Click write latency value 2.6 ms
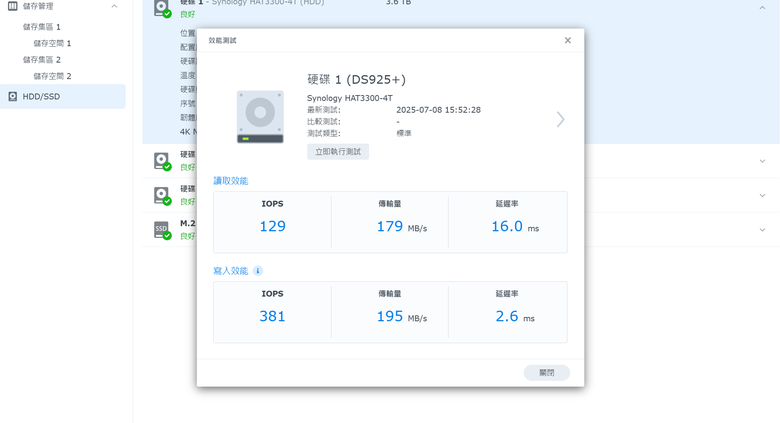This screenshot has width=780, height=423. (x=515, y=317)
